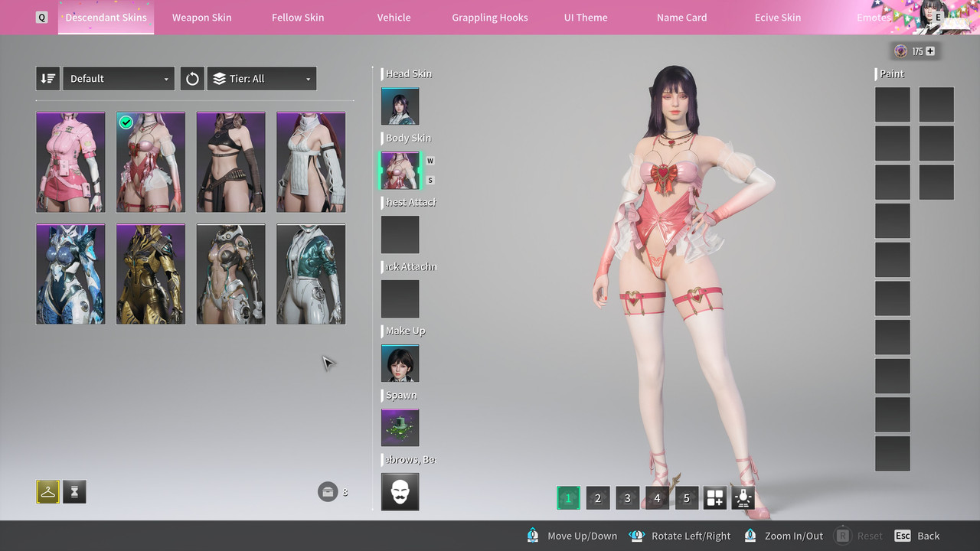Open the Make Up slot

(400, 364)
